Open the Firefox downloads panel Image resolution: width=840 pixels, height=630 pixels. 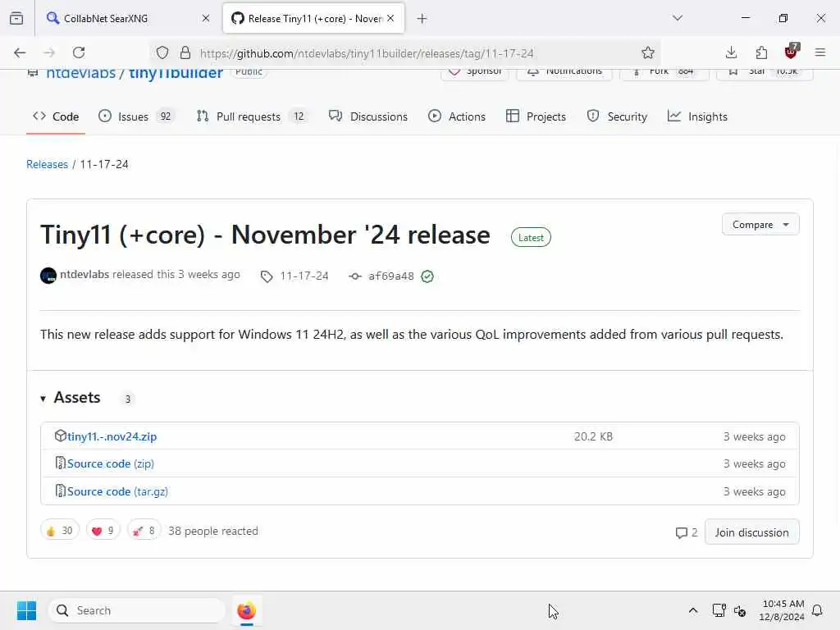731,52
